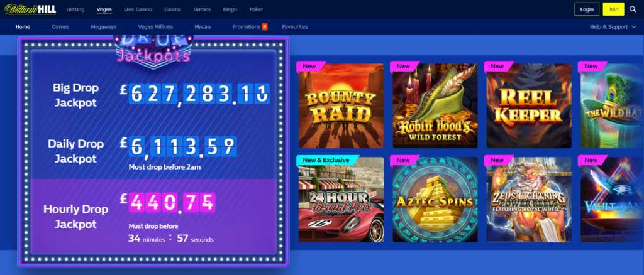Click the £627,283.10 jackpot counter
Image resolution: width=644 pixels, height=275 pixels.
point(195,94)
